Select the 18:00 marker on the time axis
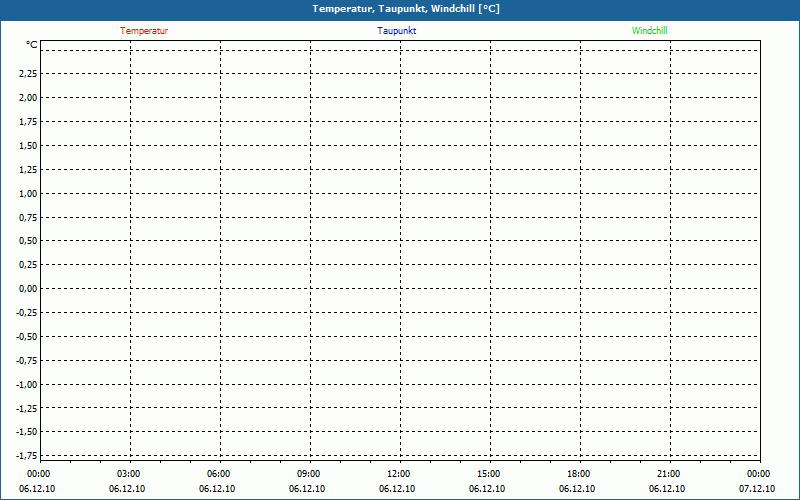Screen dimensions: 800x500 (x=578, y=474)
